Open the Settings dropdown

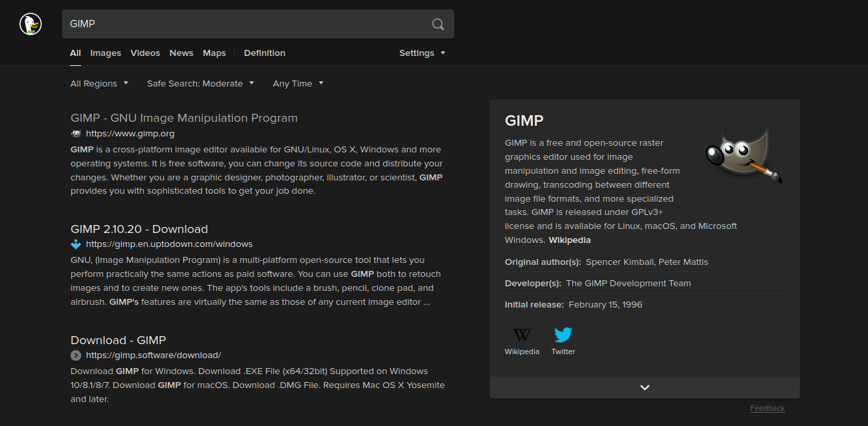[422, 53]
